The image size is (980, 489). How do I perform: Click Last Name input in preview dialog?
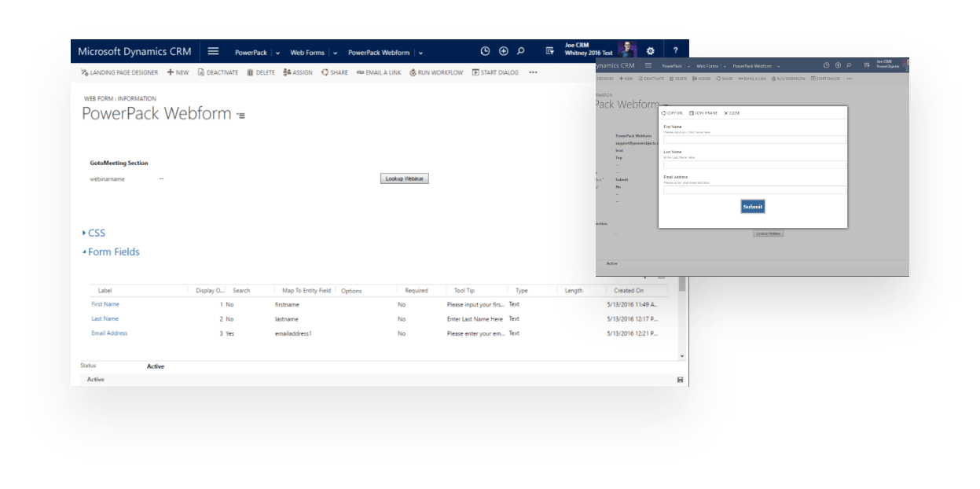click(x=754, y=165)
